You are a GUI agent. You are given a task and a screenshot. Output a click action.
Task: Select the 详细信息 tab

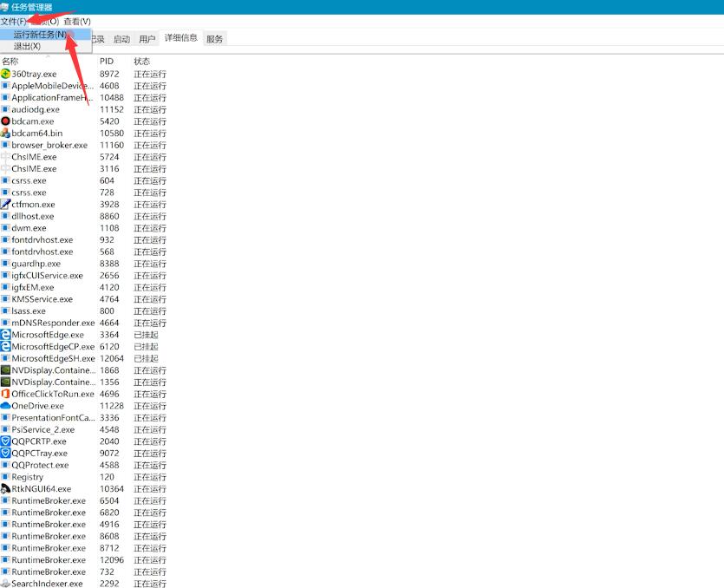click(181, 38)
